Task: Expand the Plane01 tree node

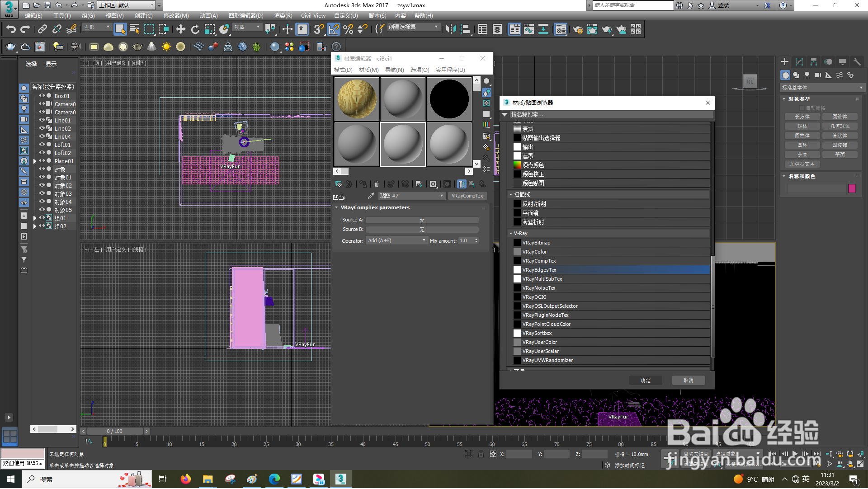Action: tap(35, 161)
